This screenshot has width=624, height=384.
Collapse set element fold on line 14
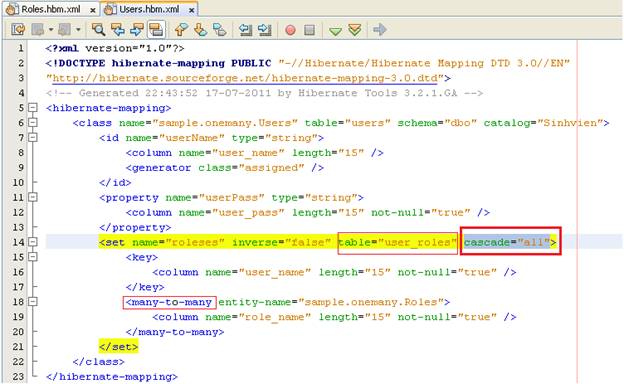coord(33,242)
